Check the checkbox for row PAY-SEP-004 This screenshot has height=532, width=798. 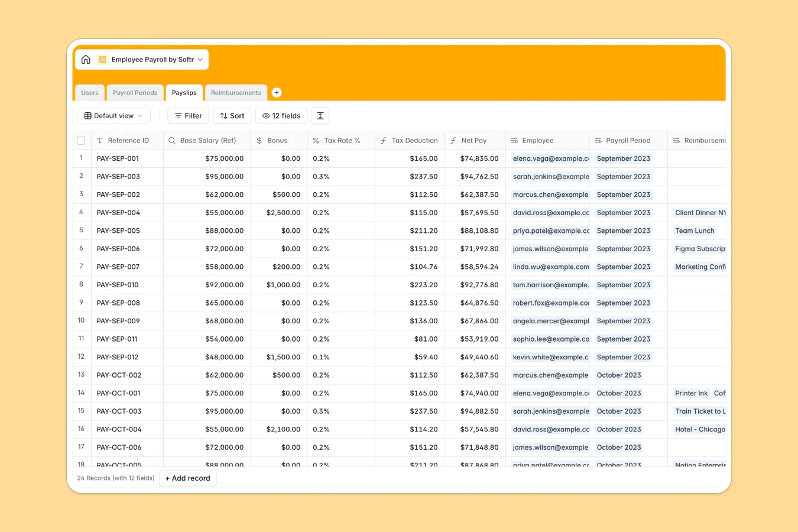point(81,212)
